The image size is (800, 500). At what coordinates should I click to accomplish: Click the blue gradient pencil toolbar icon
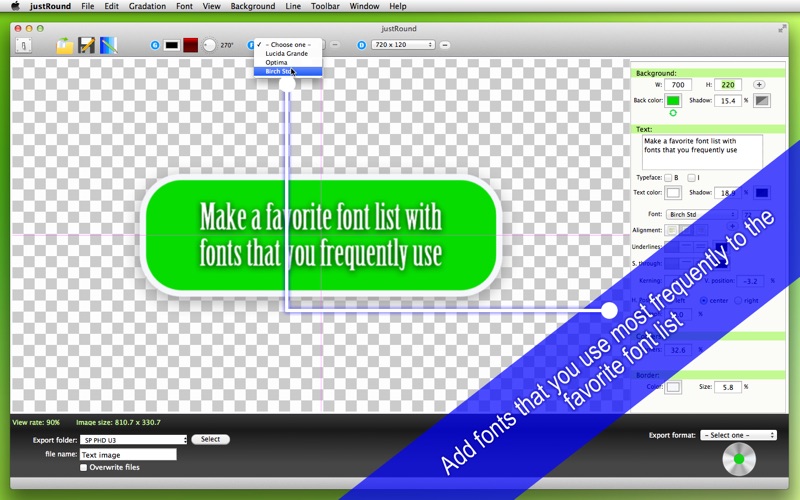109,45
